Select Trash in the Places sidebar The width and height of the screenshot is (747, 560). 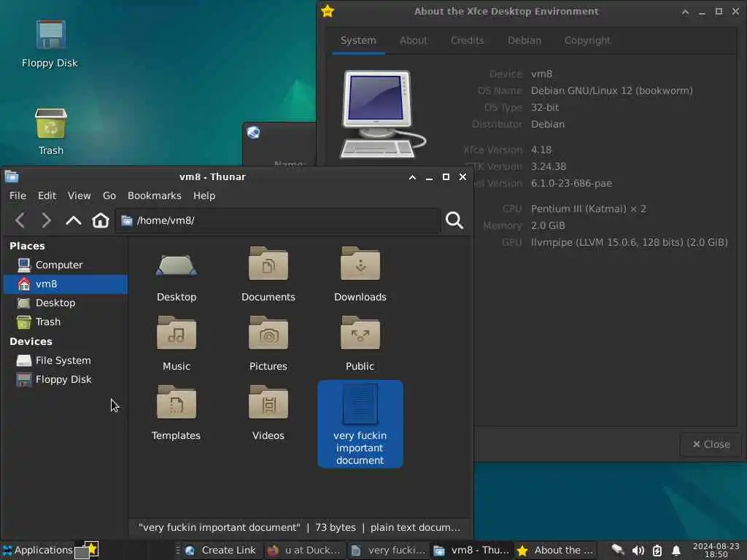66,322
